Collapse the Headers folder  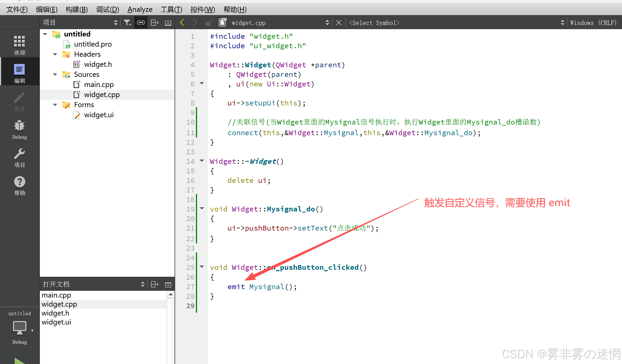pyautogui.click(x=55, y=54)
